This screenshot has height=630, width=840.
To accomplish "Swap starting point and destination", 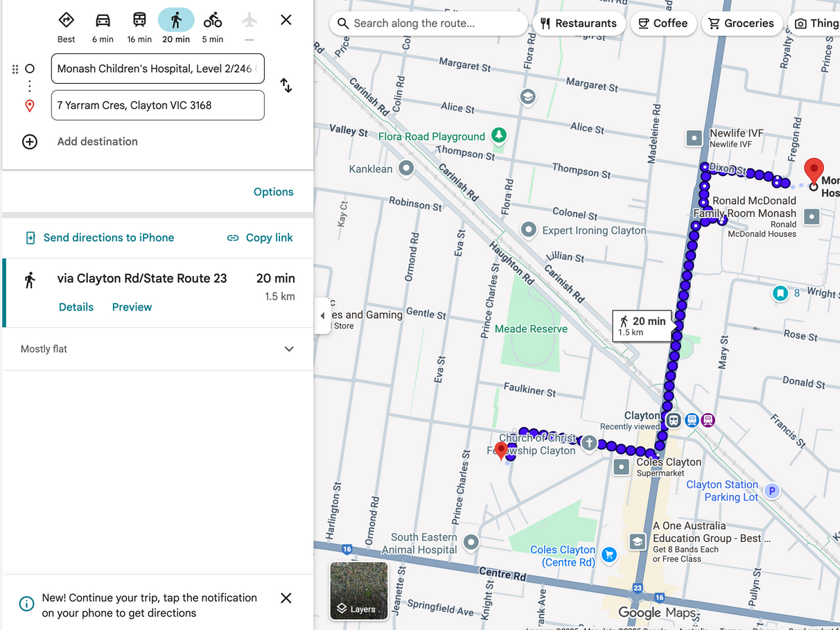I will [286, 86].
